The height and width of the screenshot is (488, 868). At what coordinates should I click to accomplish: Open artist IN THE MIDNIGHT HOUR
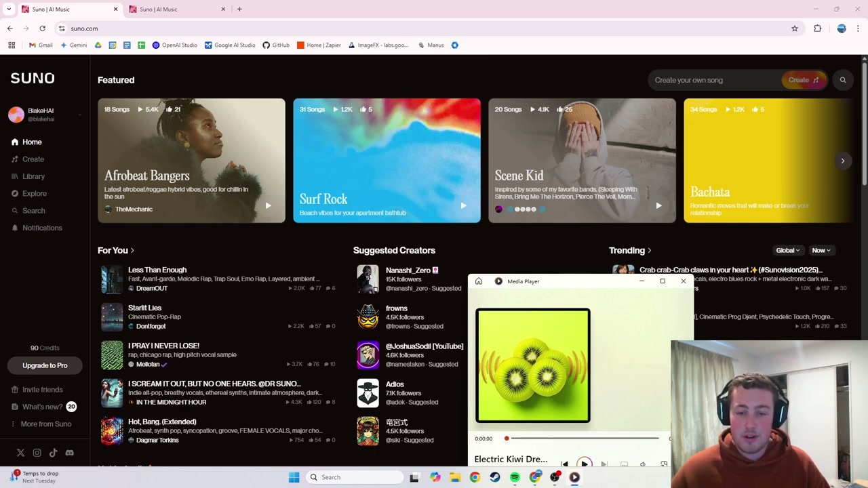coord(171,402)
